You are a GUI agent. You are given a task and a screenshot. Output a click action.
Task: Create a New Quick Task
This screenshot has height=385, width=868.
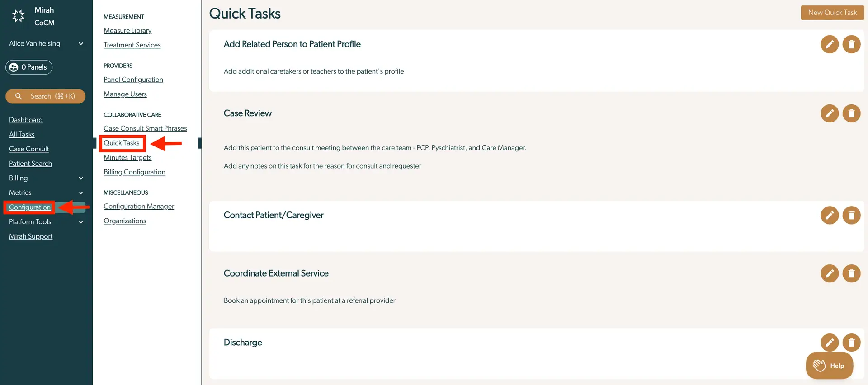[832, 13]
